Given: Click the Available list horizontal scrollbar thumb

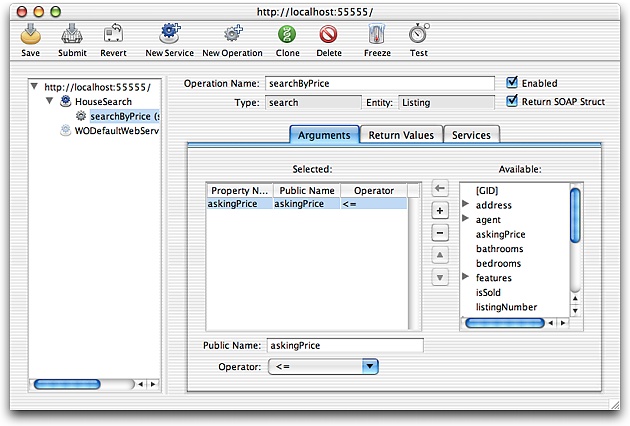Looking at the screenshot, I should click(x=505, y=323).
